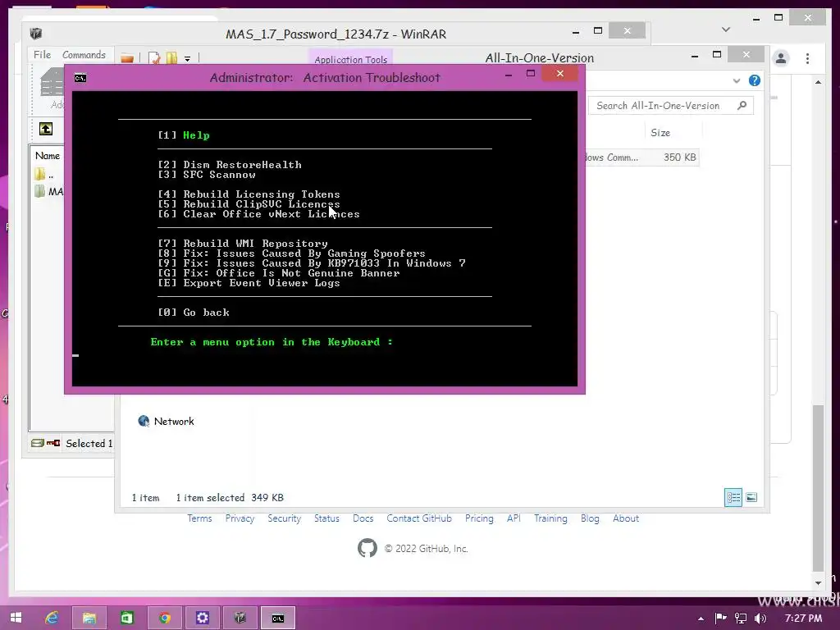Screen dimensions: 840x630
Task: Open the GitHub Status link
Action: pos(326,518)
